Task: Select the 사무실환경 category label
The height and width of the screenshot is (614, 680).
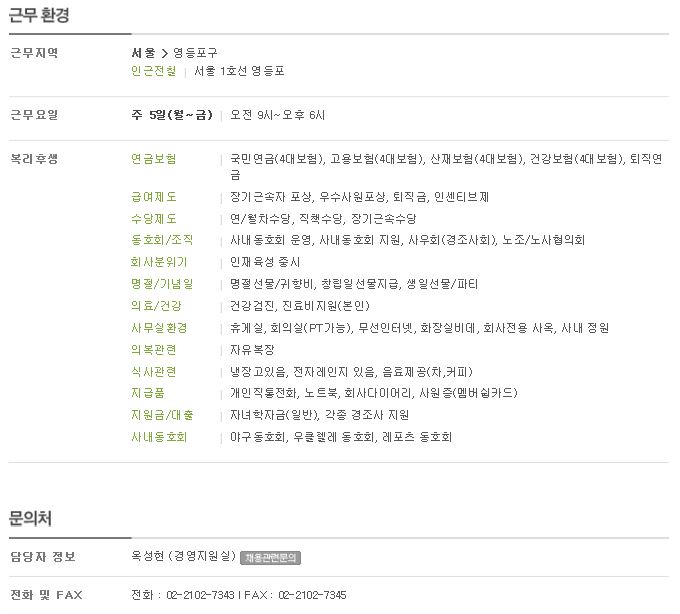Action: tap(159, 328)
